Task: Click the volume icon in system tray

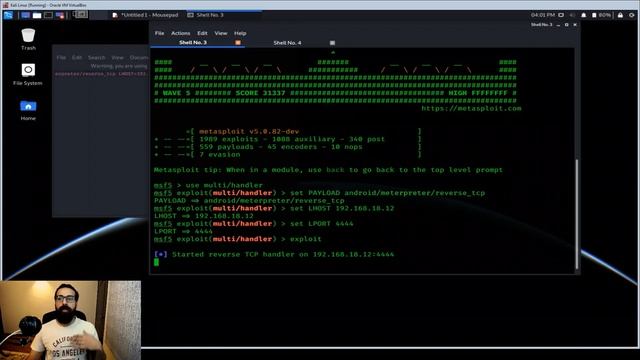Action: (572, 15)
